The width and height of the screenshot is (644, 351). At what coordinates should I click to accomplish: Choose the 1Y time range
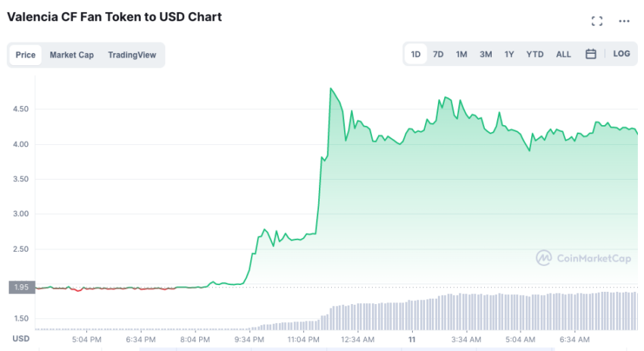click(x=509, y=55)
